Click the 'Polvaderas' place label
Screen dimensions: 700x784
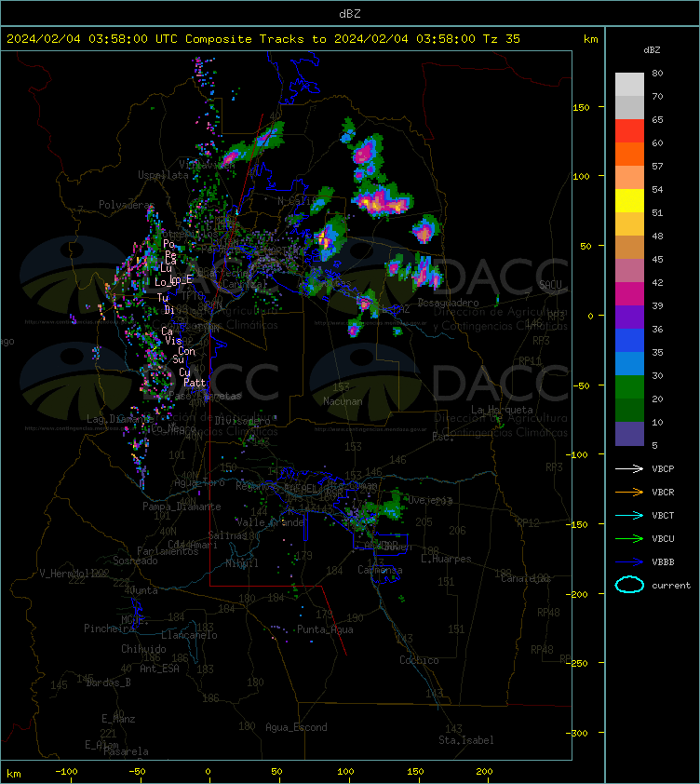(127, 205)
